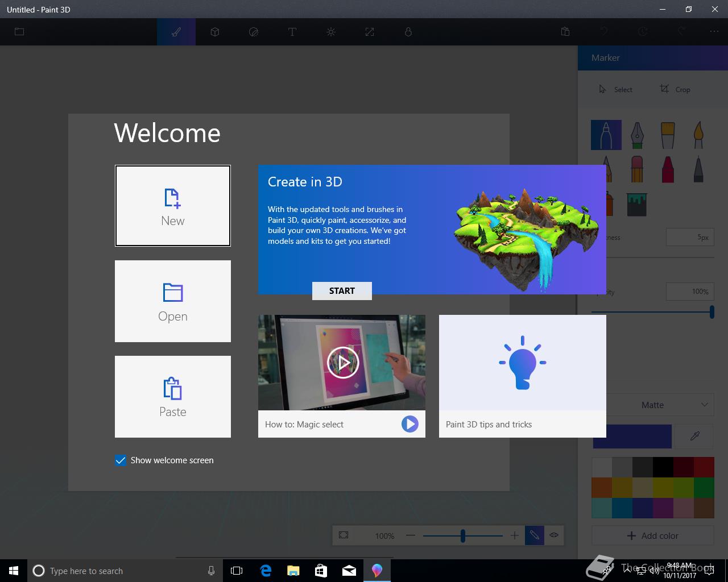The image size is (728, 582).
Task: Uncheck Show welcome screen checkbox
Action: click(x=121, y=460)
